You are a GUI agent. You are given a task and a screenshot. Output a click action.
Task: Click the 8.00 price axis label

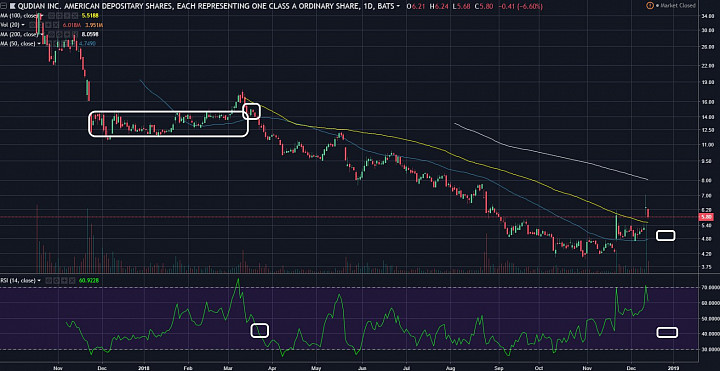pos(708,180)
